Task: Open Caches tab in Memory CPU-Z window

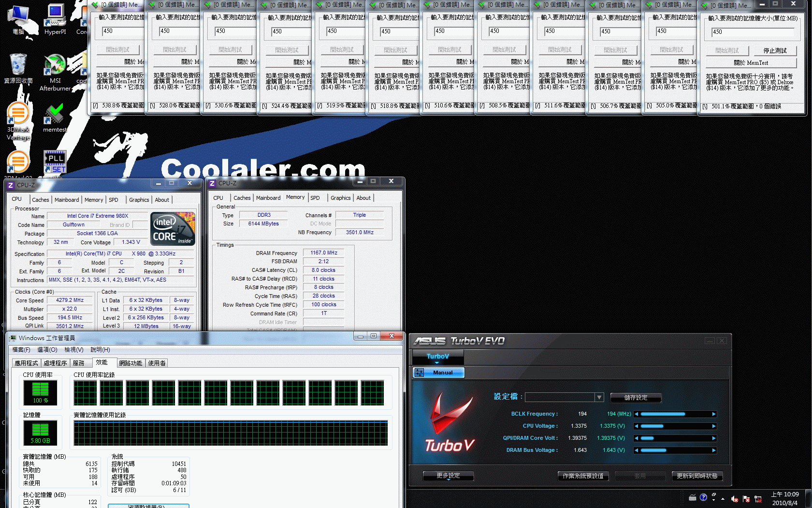Action: [x=242, y=198]
